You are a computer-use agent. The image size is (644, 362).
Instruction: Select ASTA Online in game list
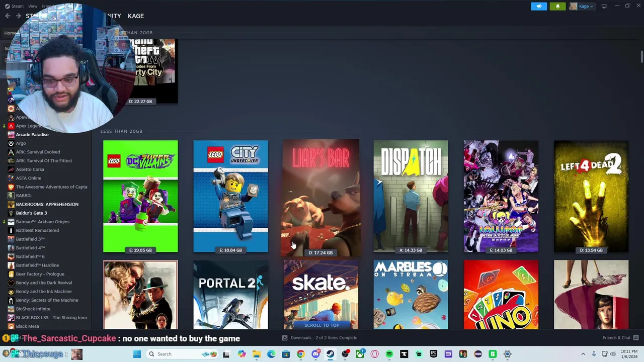pos(28,178)
